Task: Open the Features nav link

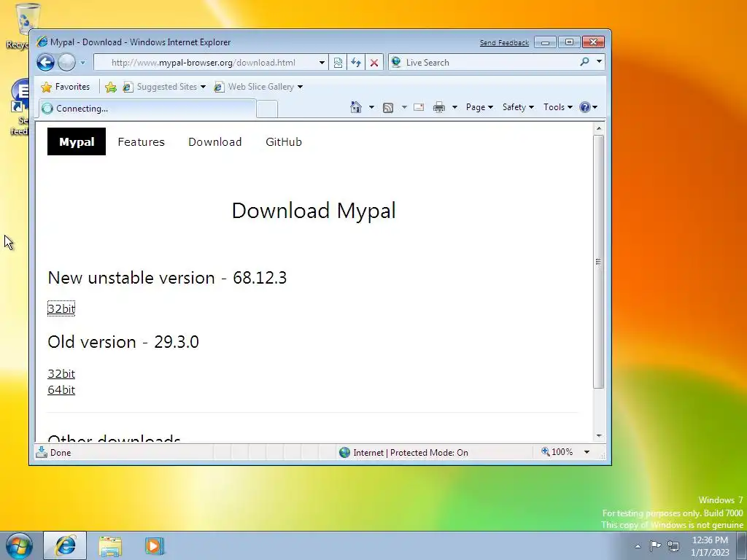Action: pyautogui.click(x=141, y=142)
